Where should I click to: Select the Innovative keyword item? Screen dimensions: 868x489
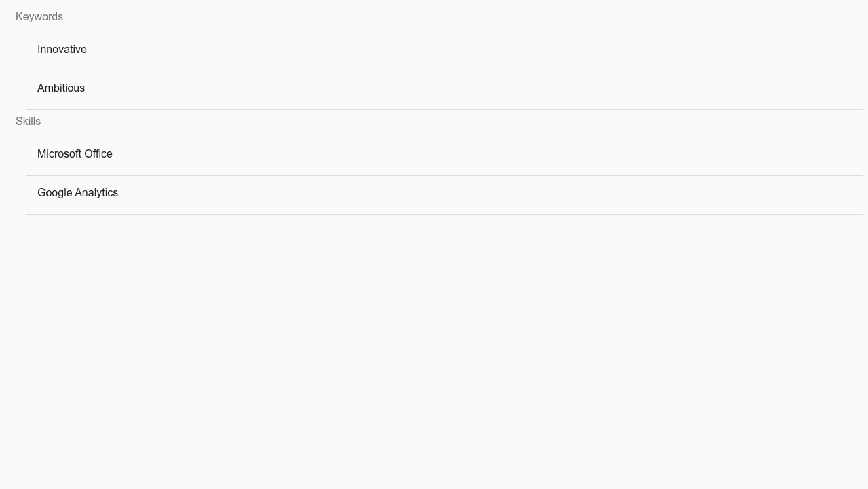tap(62, 50)
